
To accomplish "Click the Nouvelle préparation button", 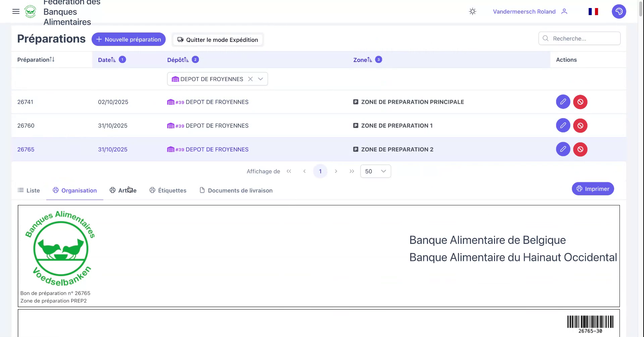I will (128, 39).
